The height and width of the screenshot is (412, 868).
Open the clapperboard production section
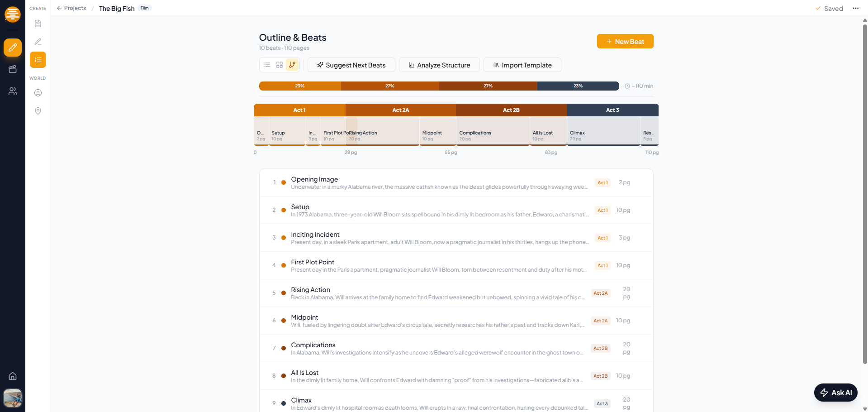tap(13, 69)
